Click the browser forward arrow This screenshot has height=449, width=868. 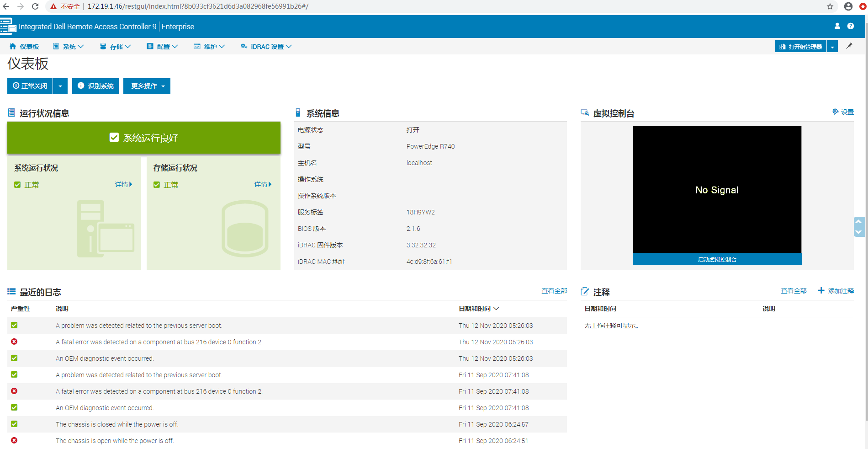[x=21, y=6]
